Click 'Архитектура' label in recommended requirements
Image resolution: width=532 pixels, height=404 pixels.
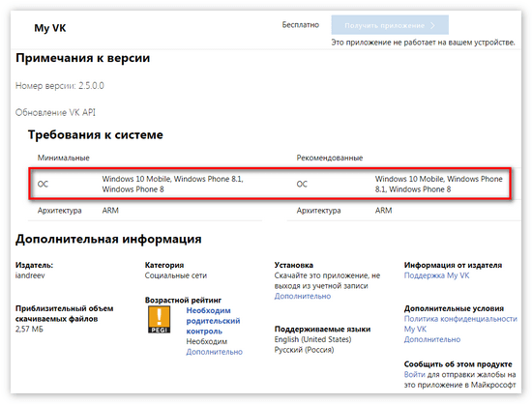point(318,211)
